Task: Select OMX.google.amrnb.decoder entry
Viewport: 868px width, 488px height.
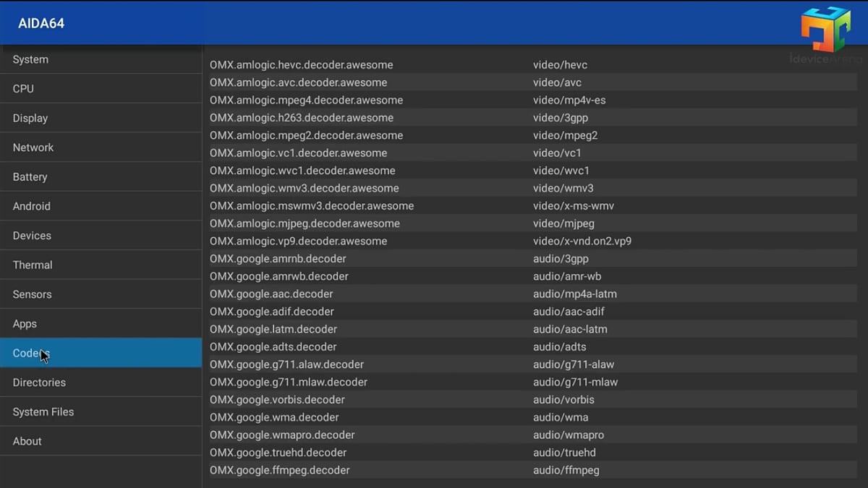Action: pos(533,258)
